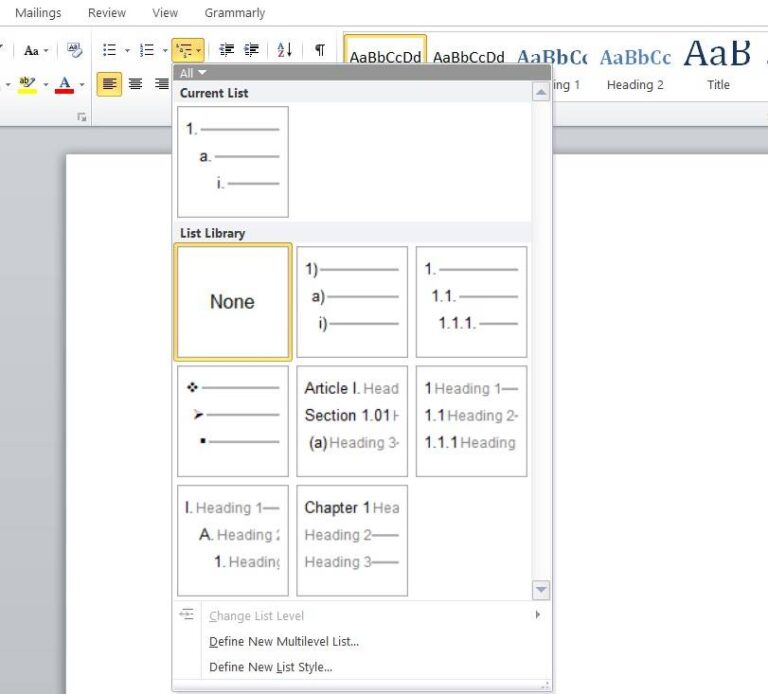Screen dimensions: 768x694
Task: Show paragraph marks with pilcrow icon
Action: pyautogui.click(x=320, y=49)
